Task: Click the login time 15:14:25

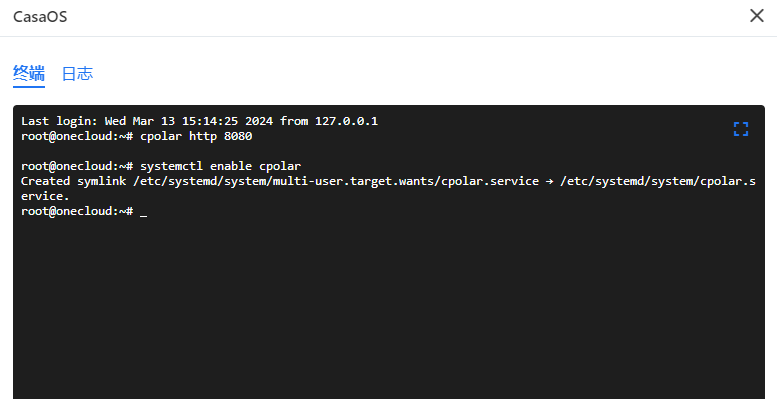Action: 210,121
